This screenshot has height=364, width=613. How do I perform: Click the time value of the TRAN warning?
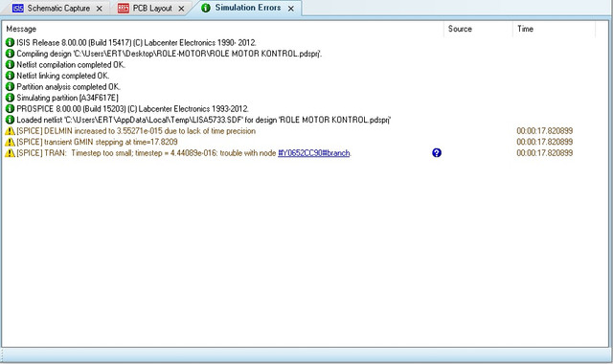[x=545, y=153]
